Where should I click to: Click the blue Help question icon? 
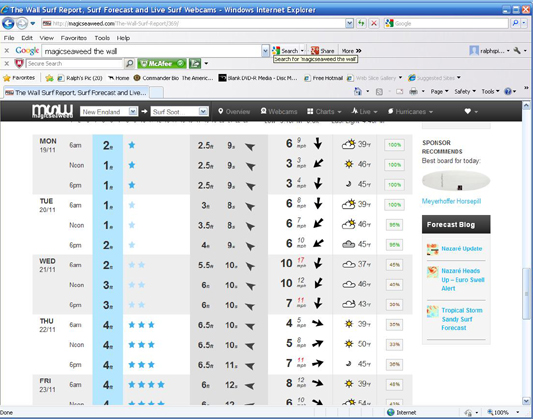(x=508, y=91)
